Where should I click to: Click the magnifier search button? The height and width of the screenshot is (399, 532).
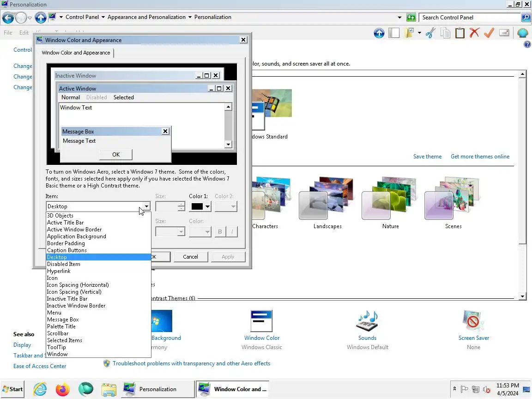526,17
